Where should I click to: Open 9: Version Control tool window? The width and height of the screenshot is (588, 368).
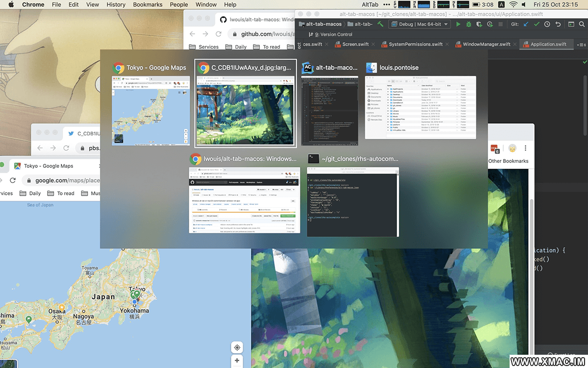pyautogui.click(x=330, y=34)
